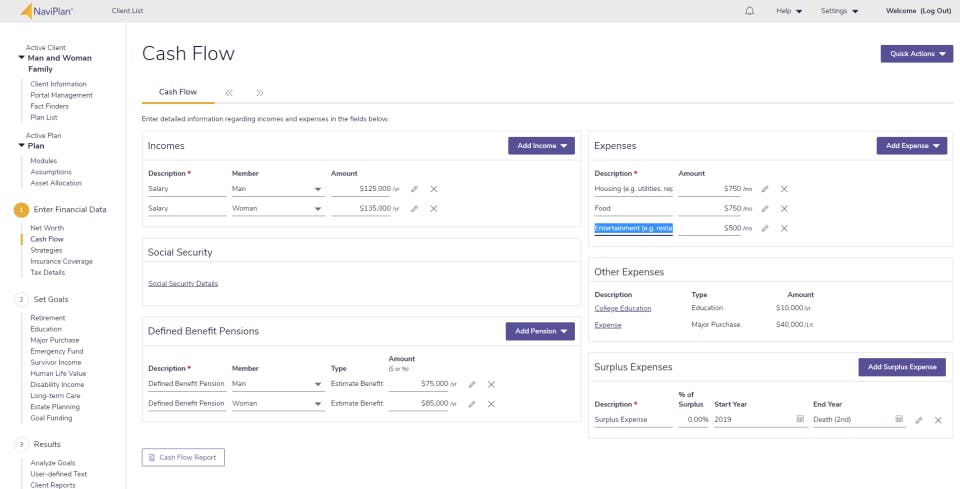The image size is (960, 489).
Task: Open Start Year calendar picker for surplus
Action: (x=800, y=419)
